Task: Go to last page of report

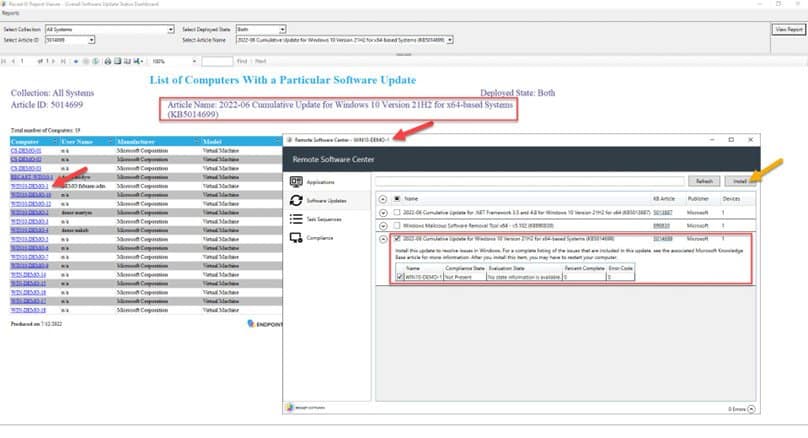Action: point(63,61)
